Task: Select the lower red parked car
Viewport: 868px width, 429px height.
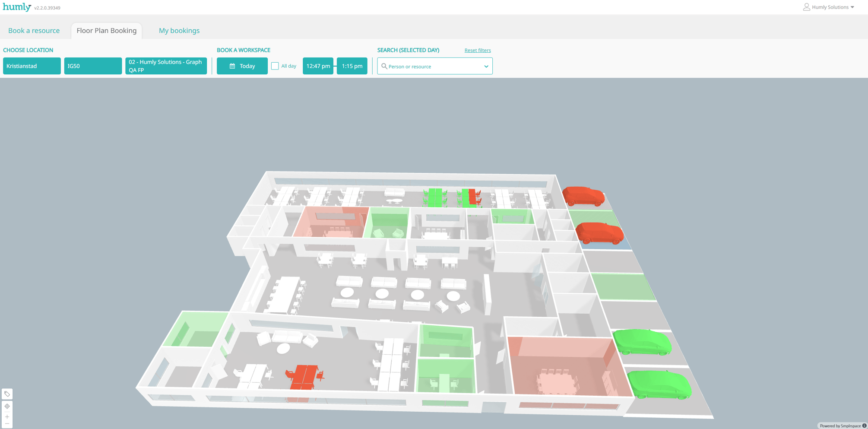Action: click(x=599, y=233)
